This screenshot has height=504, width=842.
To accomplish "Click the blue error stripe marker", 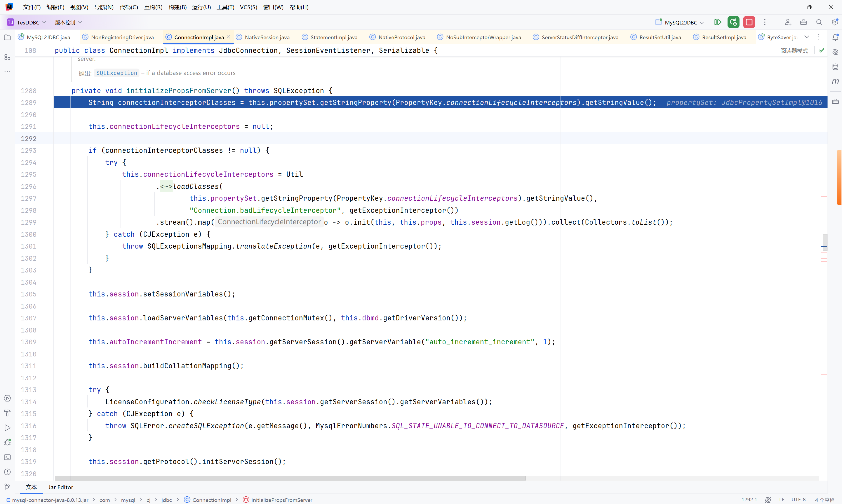I will tap(824, 246).
